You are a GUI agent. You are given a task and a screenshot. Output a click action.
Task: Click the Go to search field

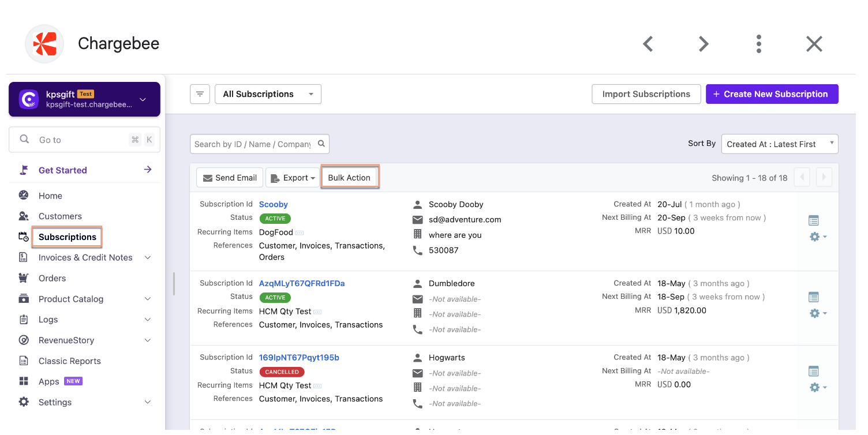84,140
